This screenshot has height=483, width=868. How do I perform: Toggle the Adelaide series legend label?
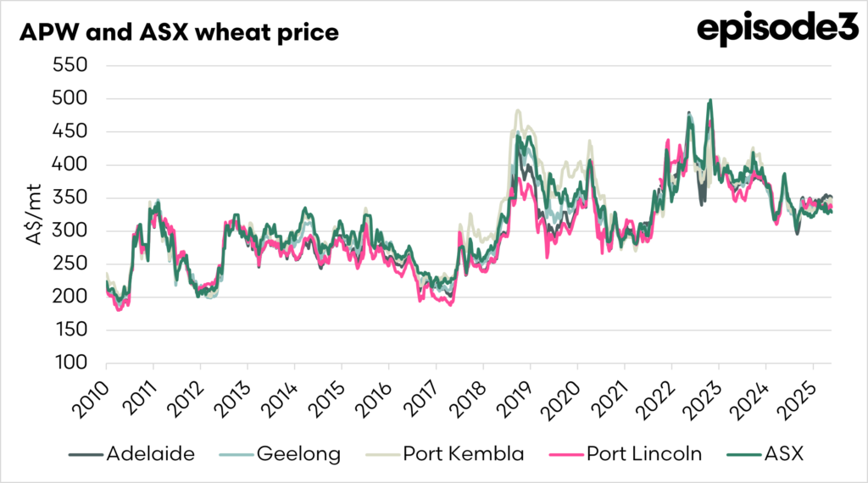pos(150,454)
